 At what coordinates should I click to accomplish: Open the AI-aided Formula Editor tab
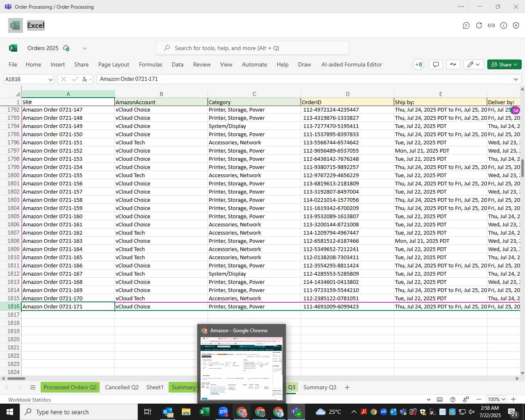tap(352, 64)
